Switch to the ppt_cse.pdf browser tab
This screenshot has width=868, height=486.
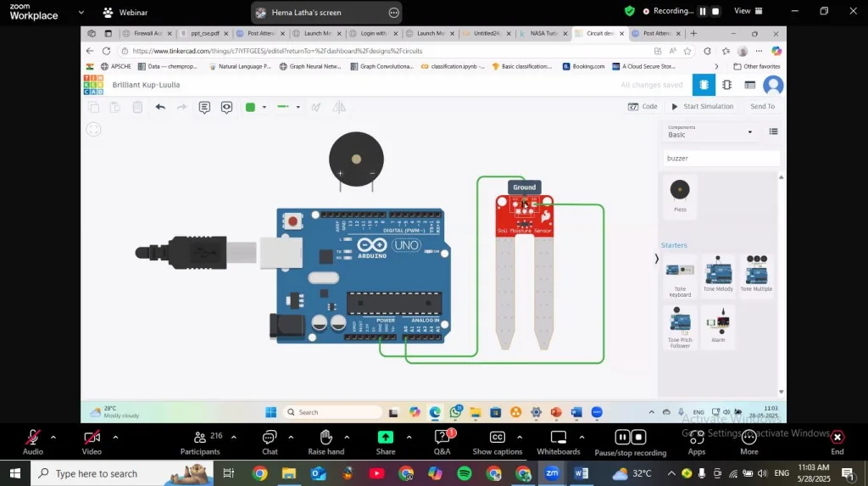pyautogui.click(x=204, y=33)
